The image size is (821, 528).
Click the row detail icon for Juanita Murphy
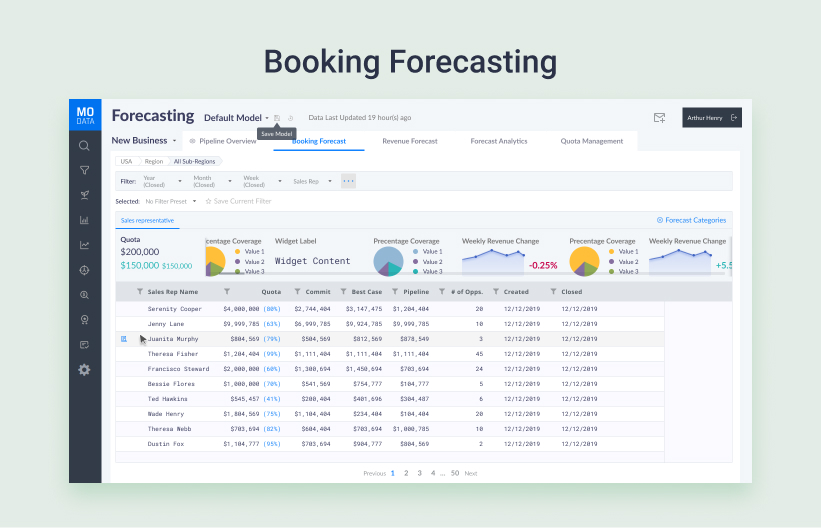[x=124, y=339]
